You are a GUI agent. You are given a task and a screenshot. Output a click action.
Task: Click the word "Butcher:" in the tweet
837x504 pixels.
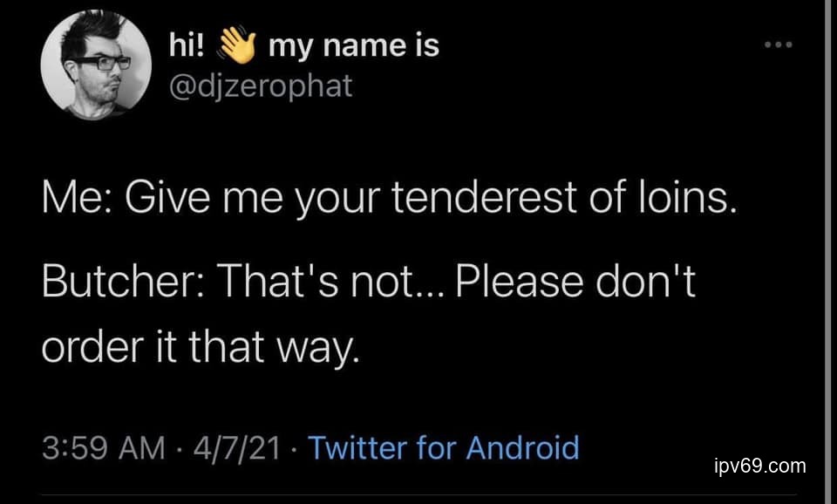(x=120, y=284)
